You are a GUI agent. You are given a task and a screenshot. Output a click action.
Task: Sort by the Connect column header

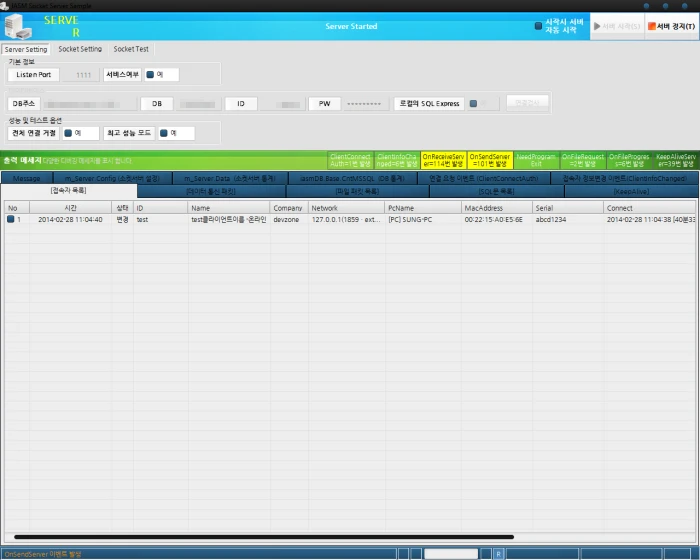650,208
